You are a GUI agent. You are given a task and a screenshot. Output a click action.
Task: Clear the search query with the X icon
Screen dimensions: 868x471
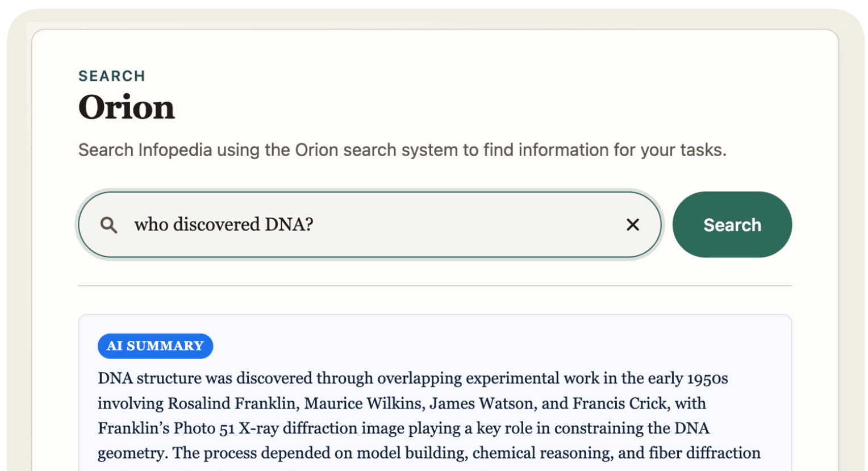(633, 225)
